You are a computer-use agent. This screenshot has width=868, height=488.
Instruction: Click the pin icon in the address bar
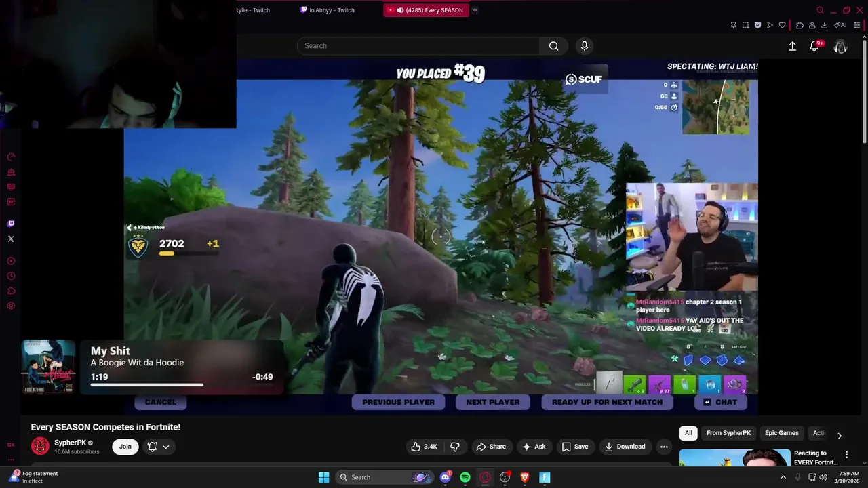pyautogui.click(x=733, y=25)
